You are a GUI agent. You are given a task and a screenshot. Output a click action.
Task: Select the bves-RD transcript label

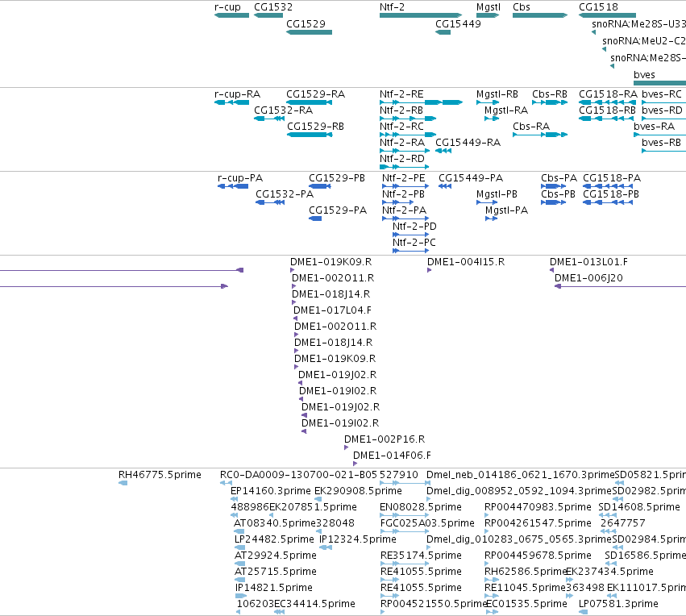click(662, 110)
